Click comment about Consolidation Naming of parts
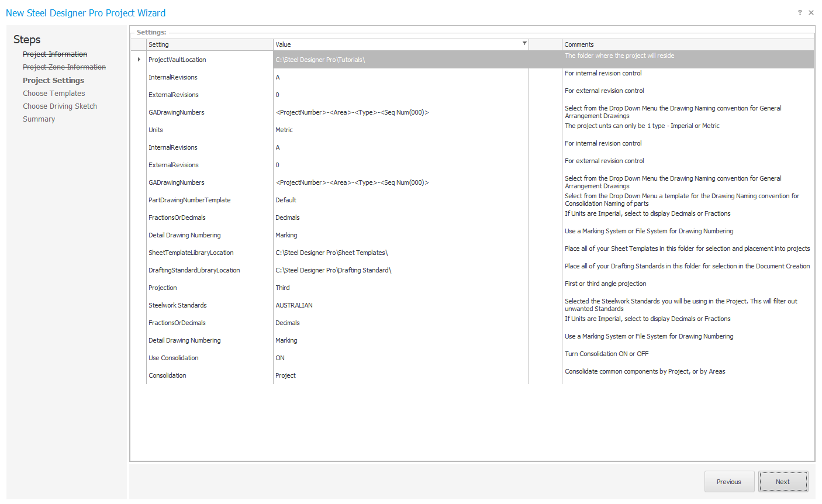This screenshot has height=504, width=822. click(682, 200)
